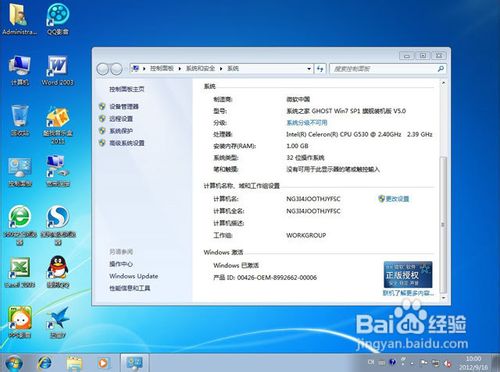Viewport: 500px width, 372px height.
Task: Click 联机了解更多内容 link
Action: tap(408, 293)
